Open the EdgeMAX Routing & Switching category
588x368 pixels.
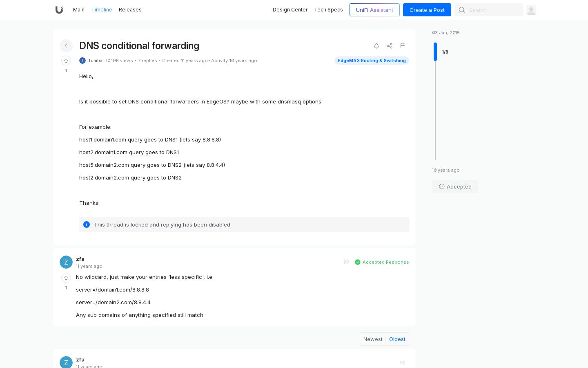coord(372,61)
